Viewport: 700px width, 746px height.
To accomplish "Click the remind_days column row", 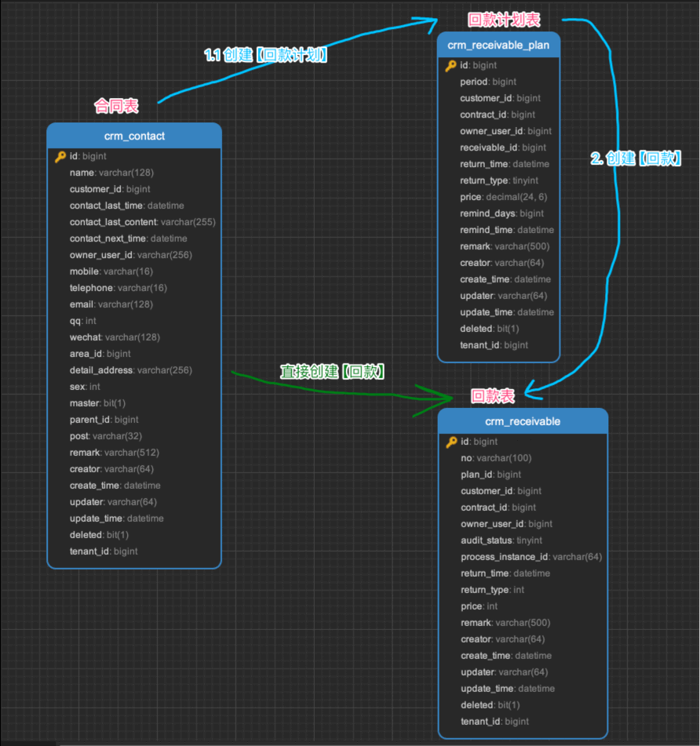I will coord(501,213).
